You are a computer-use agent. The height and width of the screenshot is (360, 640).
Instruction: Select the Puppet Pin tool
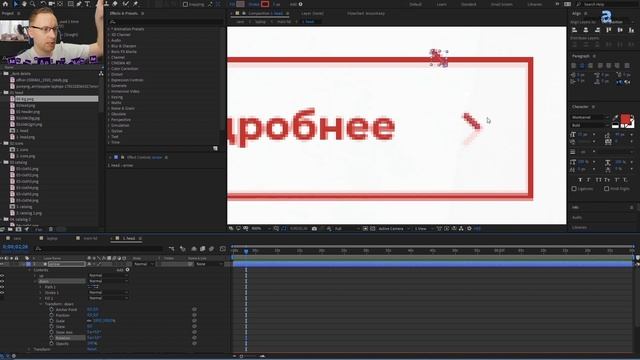click(x=136, y=4)
